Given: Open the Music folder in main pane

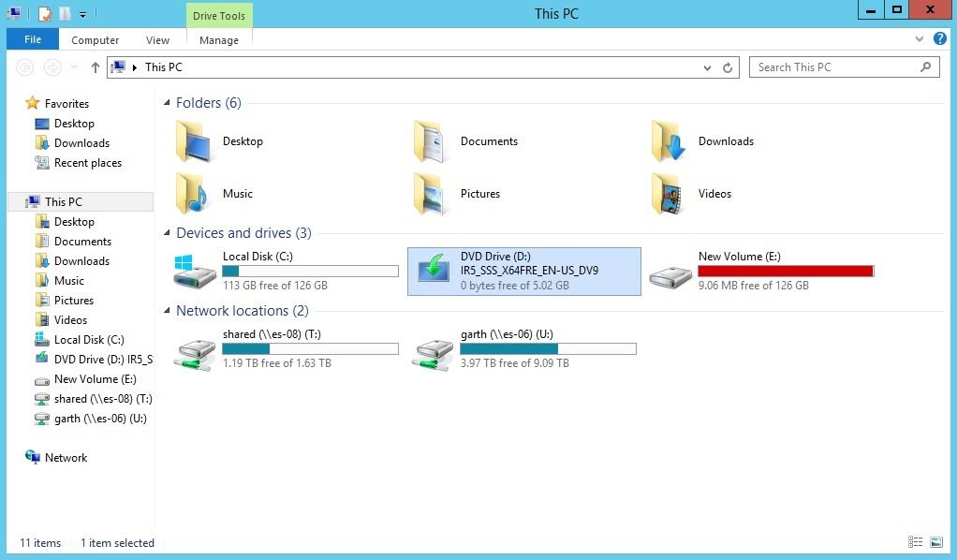Looking at the screenshot, I should 213,194.
